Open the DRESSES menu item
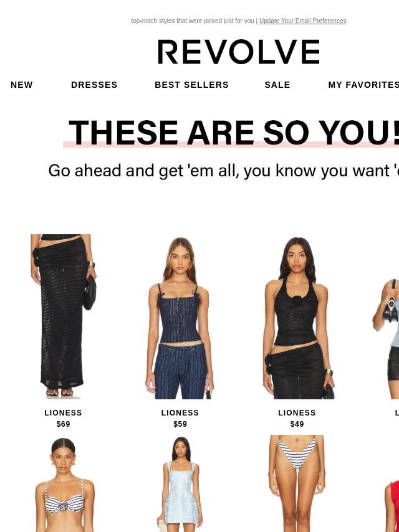The height and width of the screenshot is (532, 399). [94, 85]
